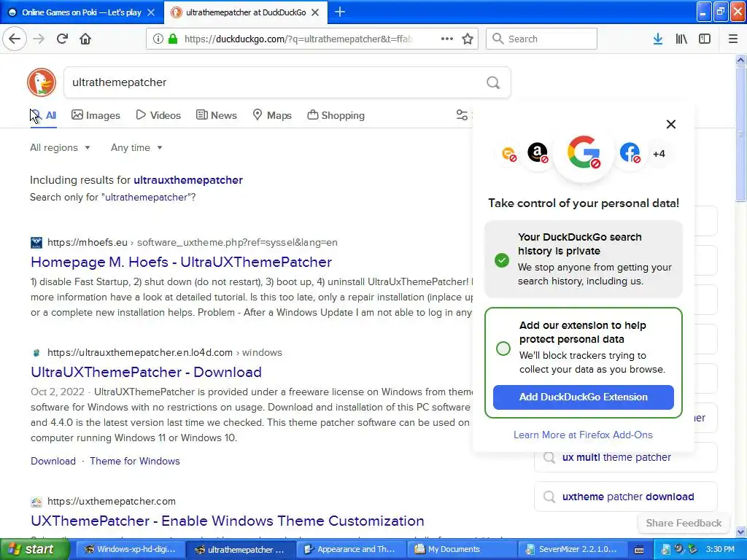
Task: Show site information icon in address bar
Action: pos(158,39)
